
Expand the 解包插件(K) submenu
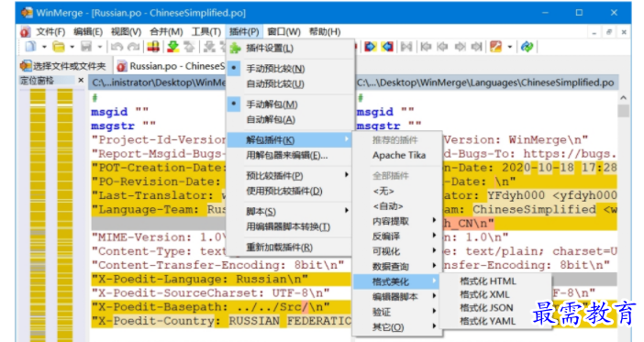(290, 140)
